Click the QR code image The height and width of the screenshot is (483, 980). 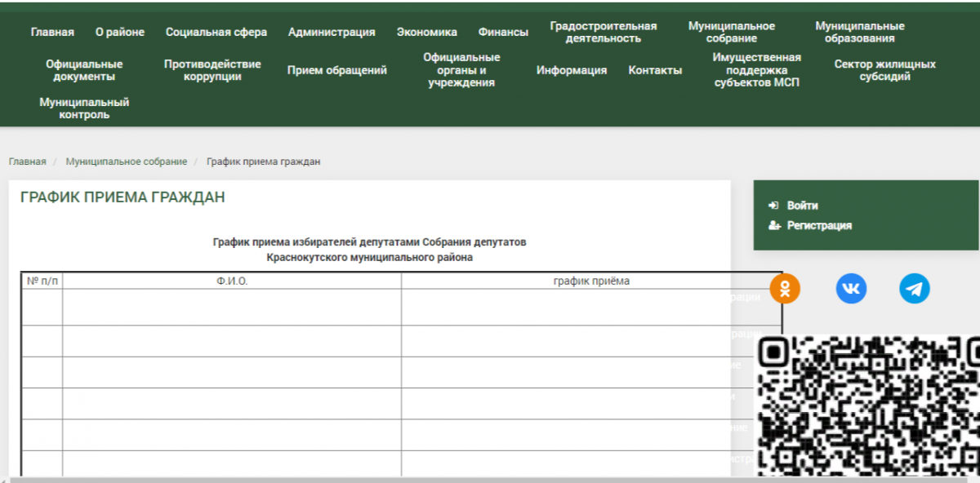click(x=868, y=405)
